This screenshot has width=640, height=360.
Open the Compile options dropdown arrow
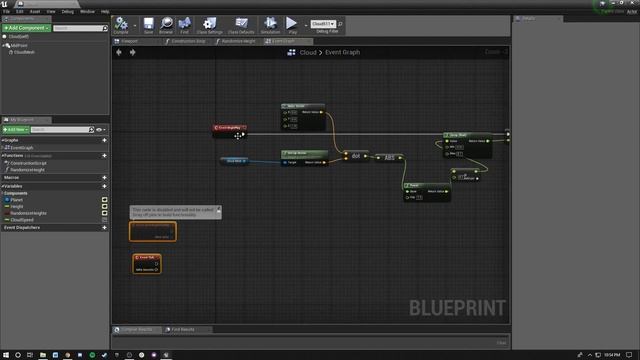coord(135,26)
